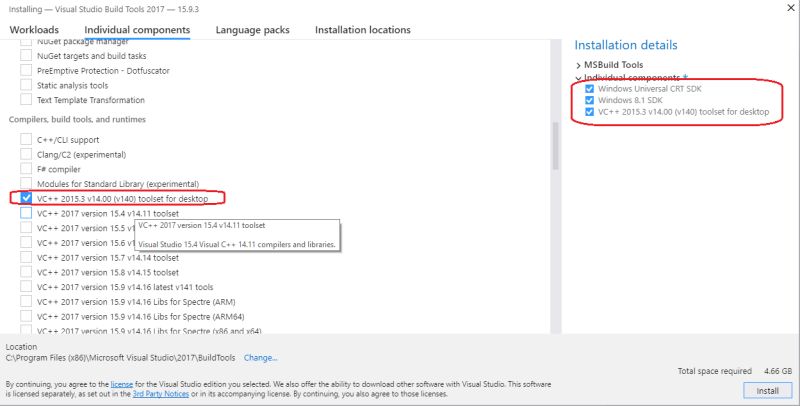Image resolution: width=800 pixels, height=406 pixels.
Task: Click the BuildTools location path text
Action: (x=120, y=358)
